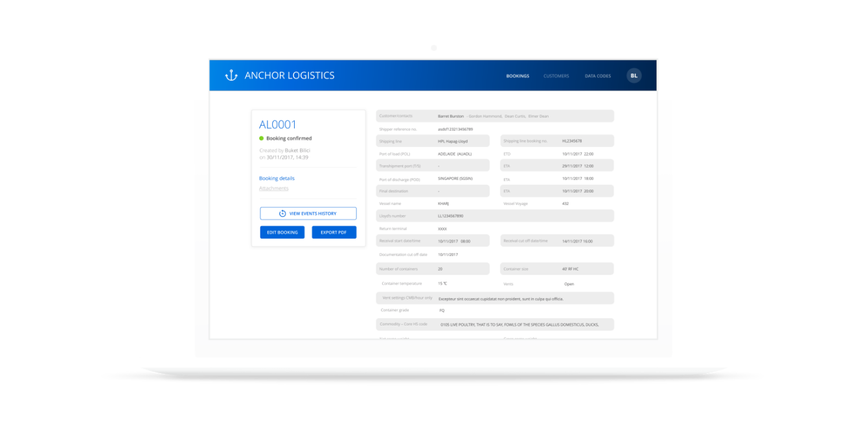Viewport: 868px width, 431px height.
Task: Open the BL user avatar in the navbar
Action: click(x=634, y=75)
